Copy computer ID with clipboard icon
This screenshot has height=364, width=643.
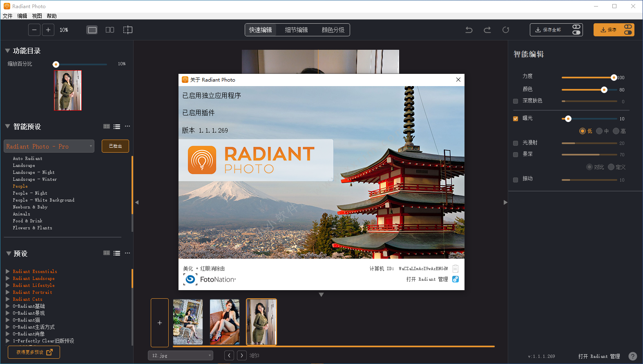pyautogui.click(x=455, y=269)
